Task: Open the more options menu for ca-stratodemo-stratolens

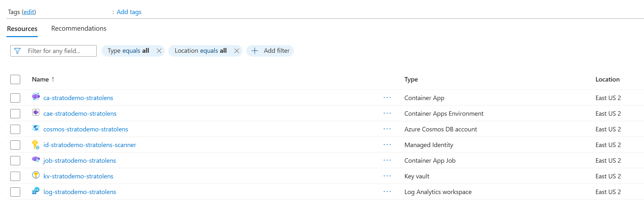Action: [387, 98]
